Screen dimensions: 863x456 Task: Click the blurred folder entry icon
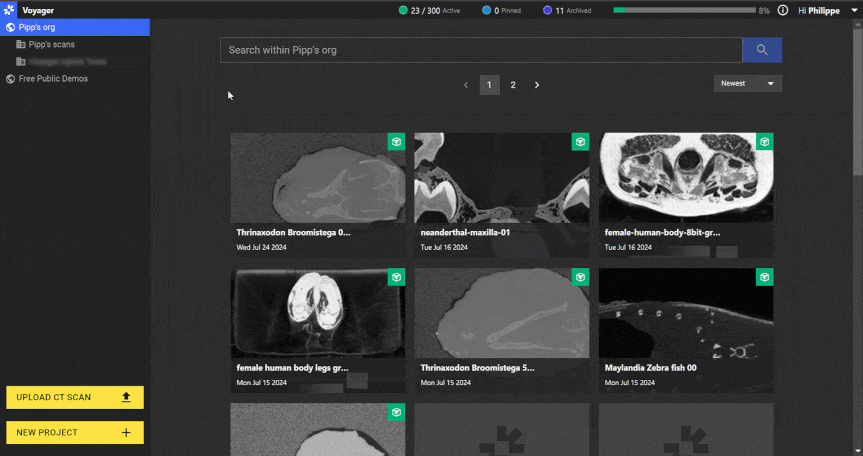pos(21,61)
